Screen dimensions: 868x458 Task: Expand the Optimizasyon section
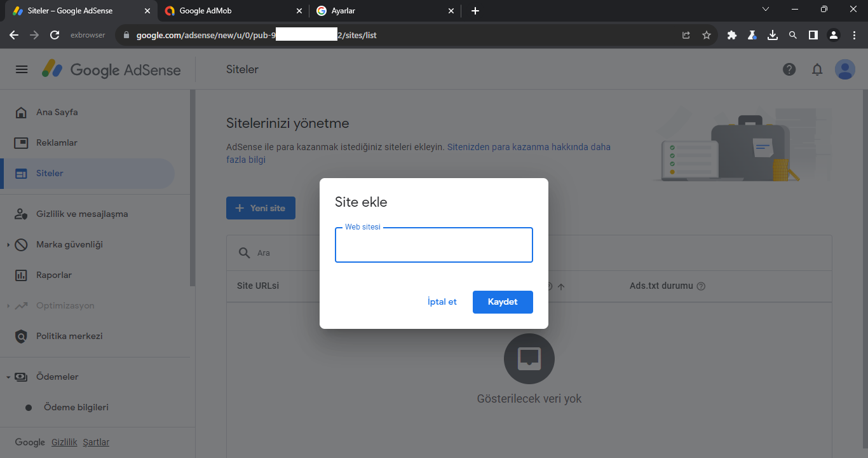pos(8,306)
